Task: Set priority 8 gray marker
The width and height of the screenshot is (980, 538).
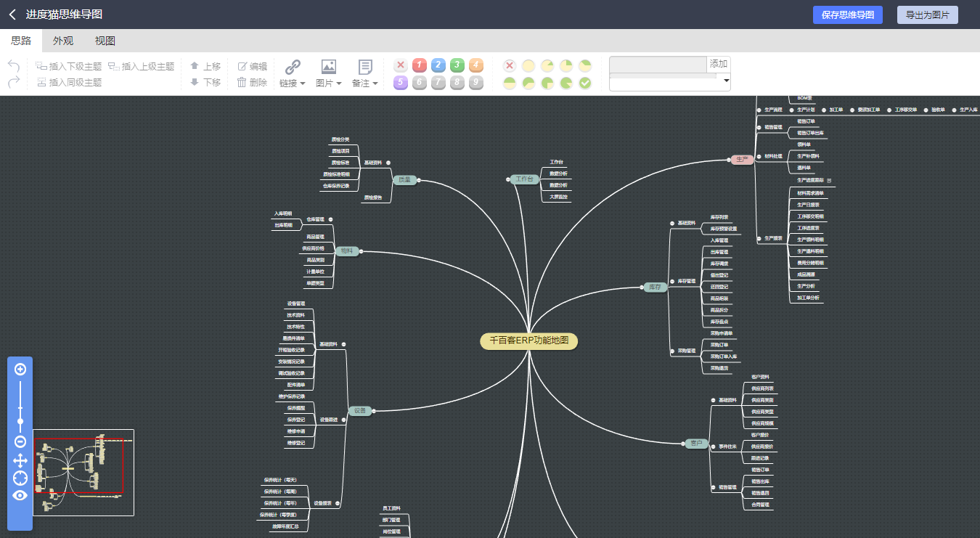Action: click(x=457, y=83)
